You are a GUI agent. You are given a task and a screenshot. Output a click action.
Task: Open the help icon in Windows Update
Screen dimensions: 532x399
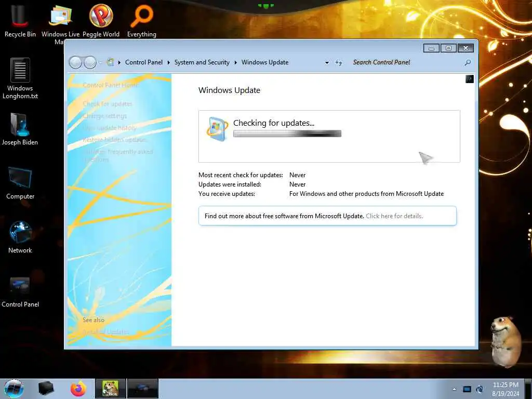[470, 79]
